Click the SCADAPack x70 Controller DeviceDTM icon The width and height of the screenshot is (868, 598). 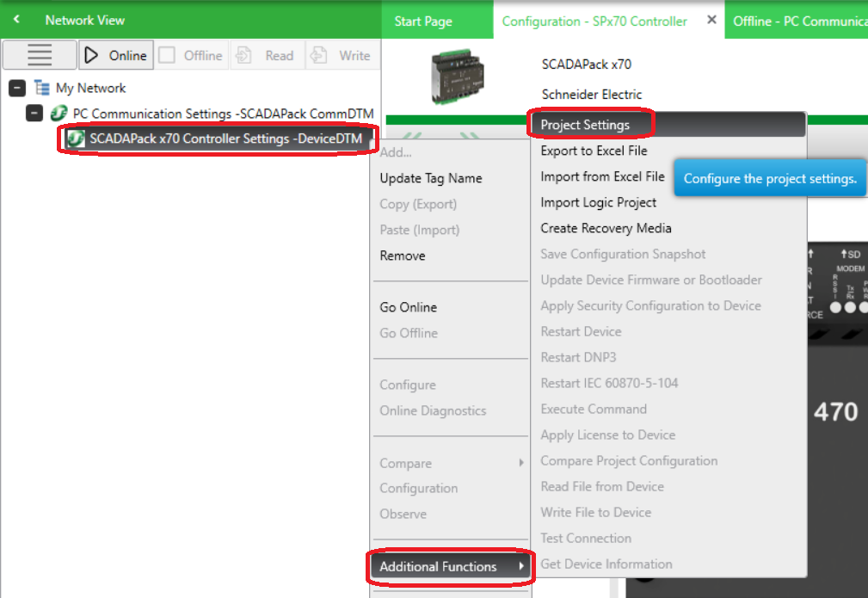[x=76, y=139]
